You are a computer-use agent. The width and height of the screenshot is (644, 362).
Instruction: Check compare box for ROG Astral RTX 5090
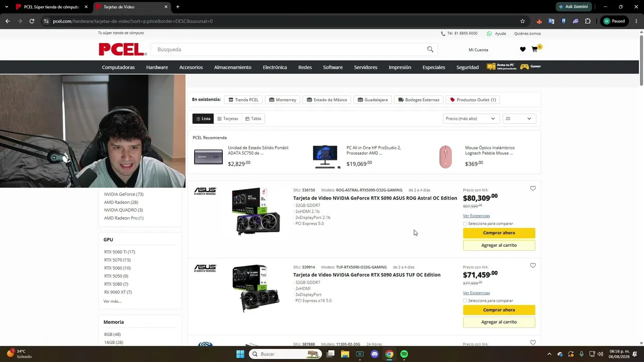pyautogui.click(x=465, y=224)
